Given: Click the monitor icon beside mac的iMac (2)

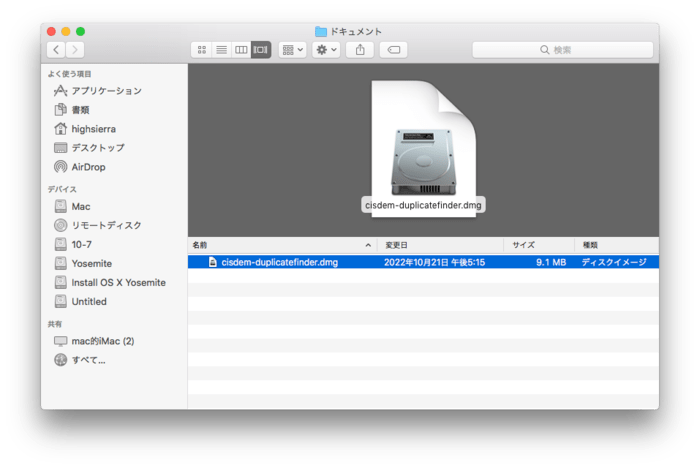Looking at the screenshot, I should tap(60, 341).
